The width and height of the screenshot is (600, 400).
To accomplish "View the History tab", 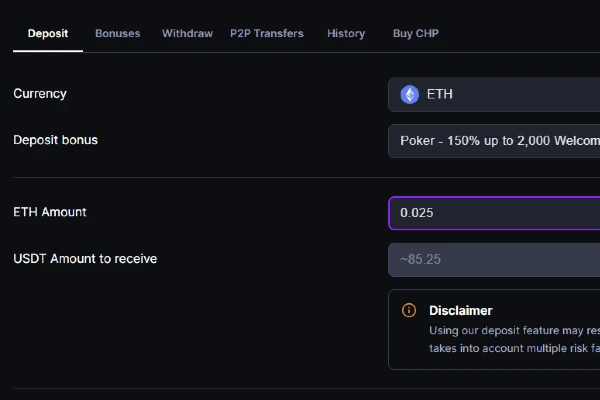I will pyautogui.click(x=346, y=33).
